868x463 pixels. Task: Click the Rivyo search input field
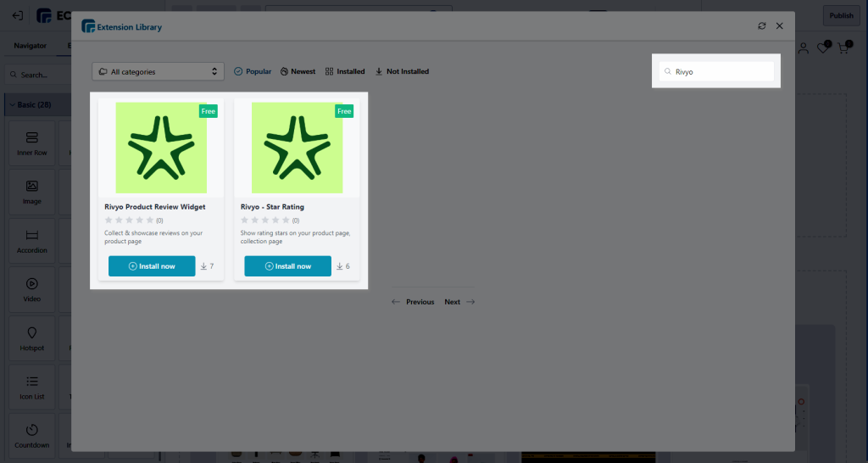coord(716,71)
